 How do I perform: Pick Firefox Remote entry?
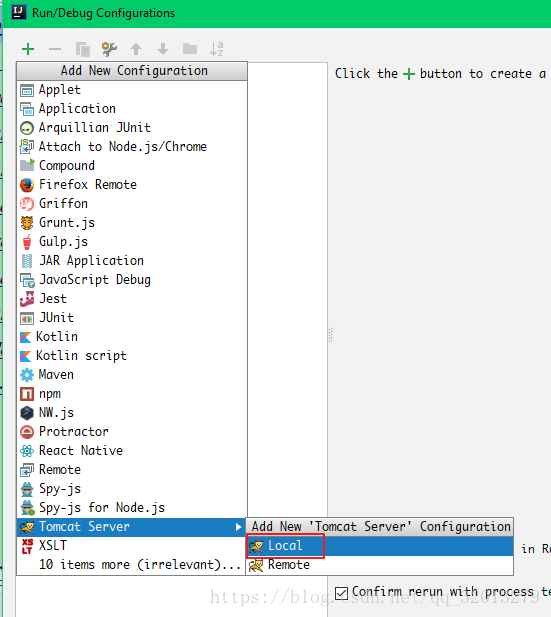[x=132, y=185]
